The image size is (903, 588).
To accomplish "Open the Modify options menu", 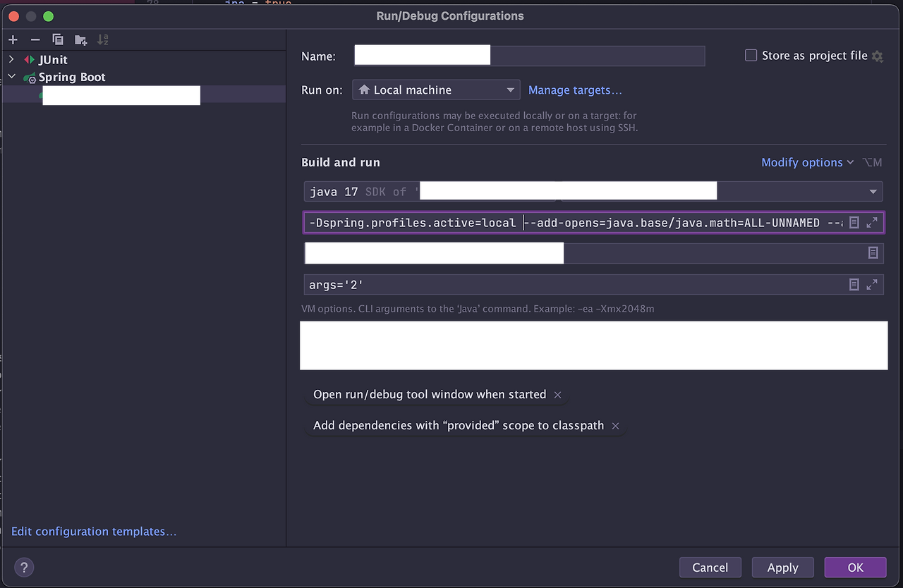I will pos(803,162).
